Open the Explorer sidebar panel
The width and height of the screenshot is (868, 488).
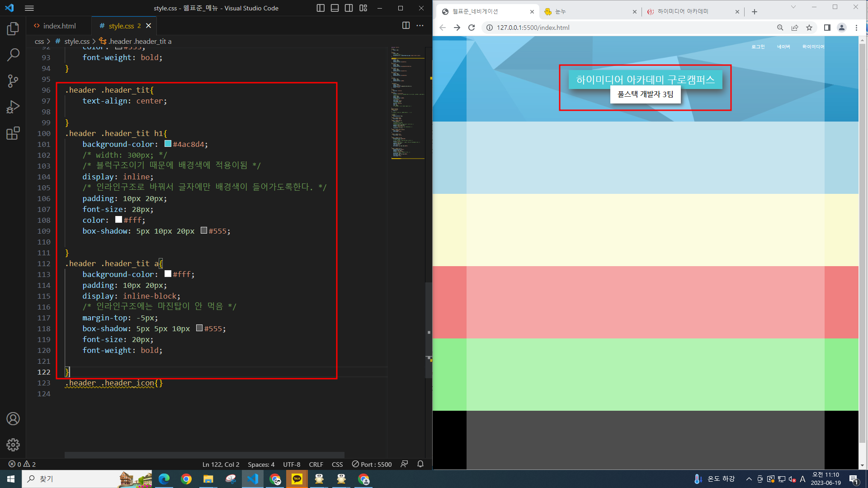[x=13, y=29]
